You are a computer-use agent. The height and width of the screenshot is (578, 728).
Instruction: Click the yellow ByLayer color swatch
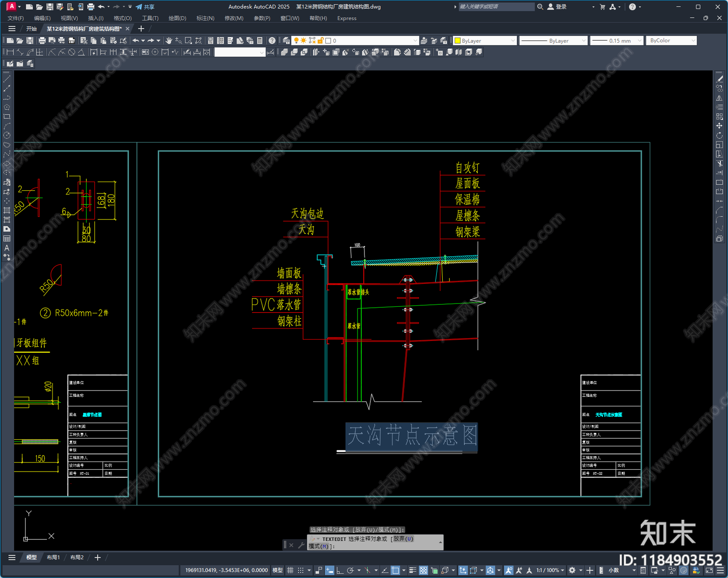458,41
